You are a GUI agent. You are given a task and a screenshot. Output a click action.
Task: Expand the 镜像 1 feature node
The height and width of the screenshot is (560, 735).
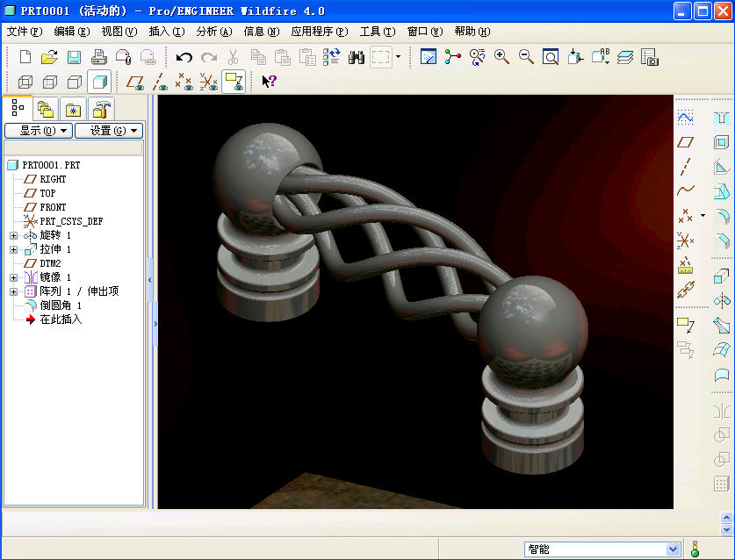(13, 277)
